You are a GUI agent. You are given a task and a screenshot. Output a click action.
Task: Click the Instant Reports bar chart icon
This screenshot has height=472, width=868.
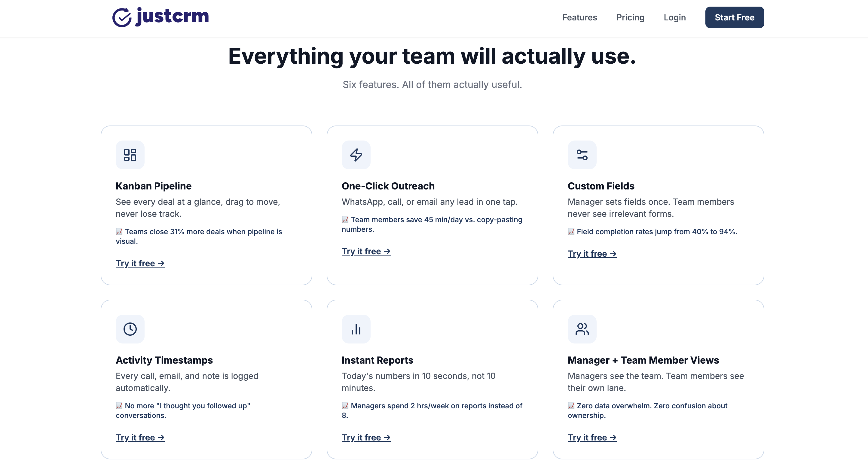(x=356, y=329)
